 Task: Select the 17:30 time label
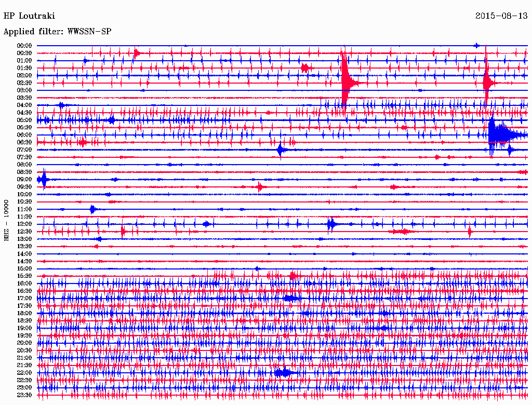pyautogui.click(x=24, y=306)
